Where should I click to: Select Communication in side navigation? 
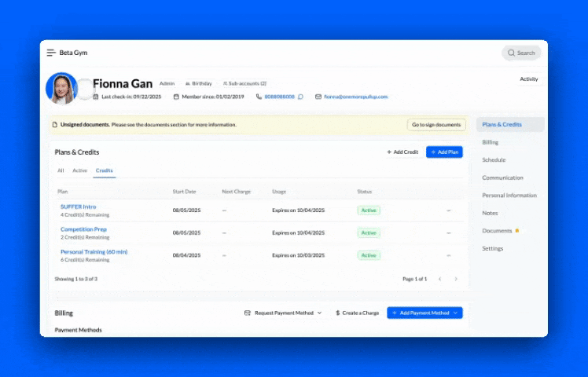coord(502,178)
